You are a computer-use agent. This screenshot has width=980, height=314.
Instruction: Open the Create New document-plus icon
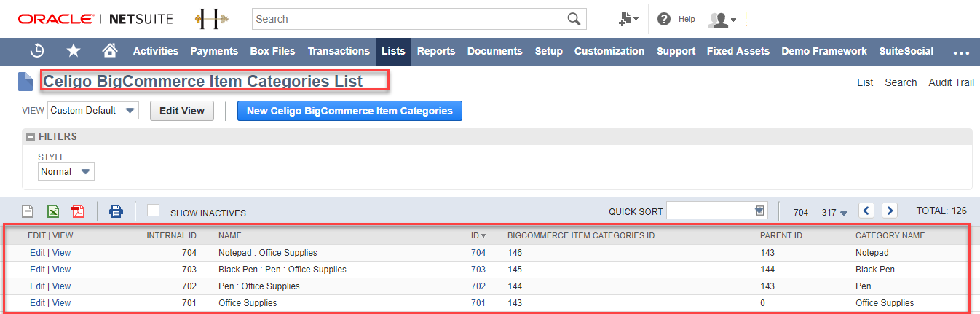[x=628, y=19]
